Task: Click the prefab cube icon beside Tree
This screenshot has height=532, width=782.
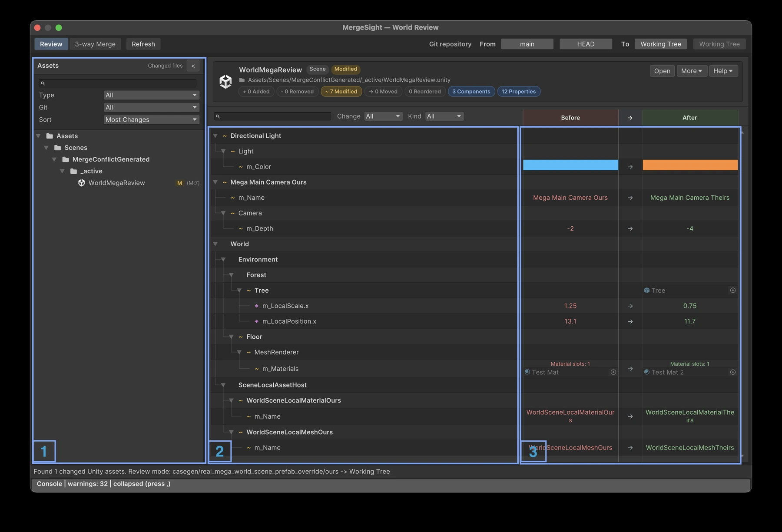Action: tap(647, 291)
